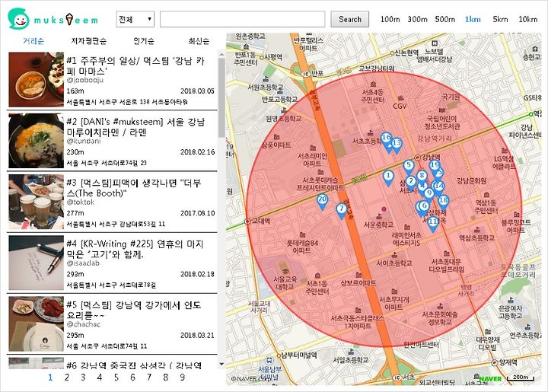Click map marker number 5

coord(409,167)
